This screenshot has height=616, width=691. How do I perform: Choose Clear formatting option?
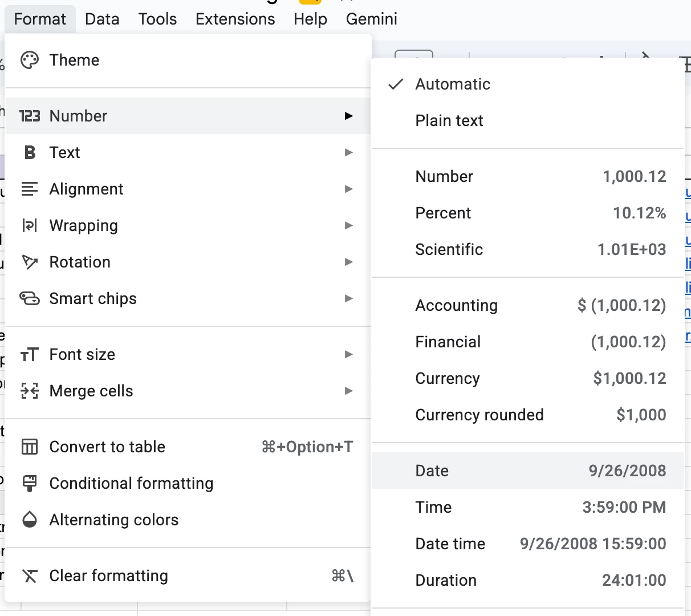pos(108,576)
